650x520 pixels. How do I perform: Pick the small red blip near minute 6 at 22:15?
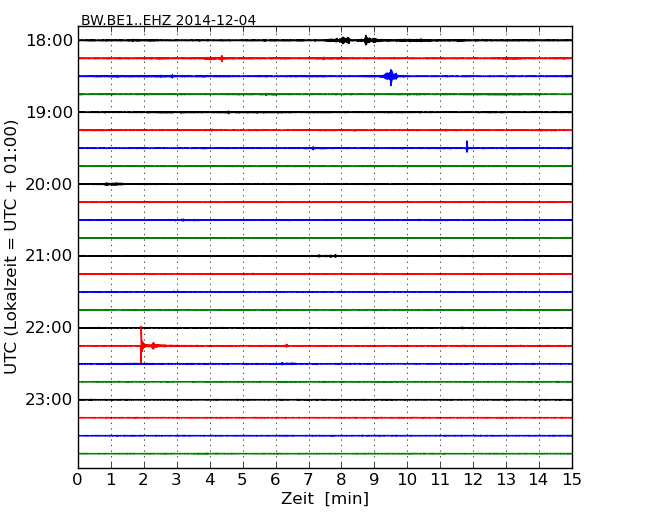[286, 345]
